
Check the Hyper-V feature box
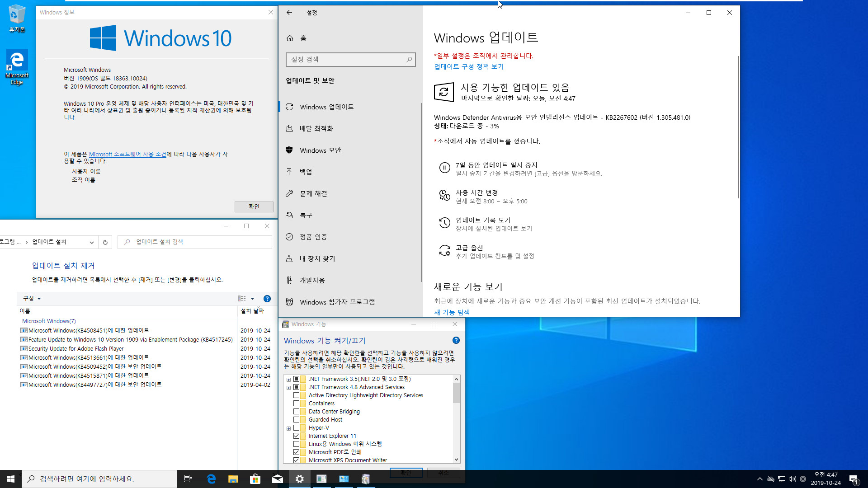(297, 428)
